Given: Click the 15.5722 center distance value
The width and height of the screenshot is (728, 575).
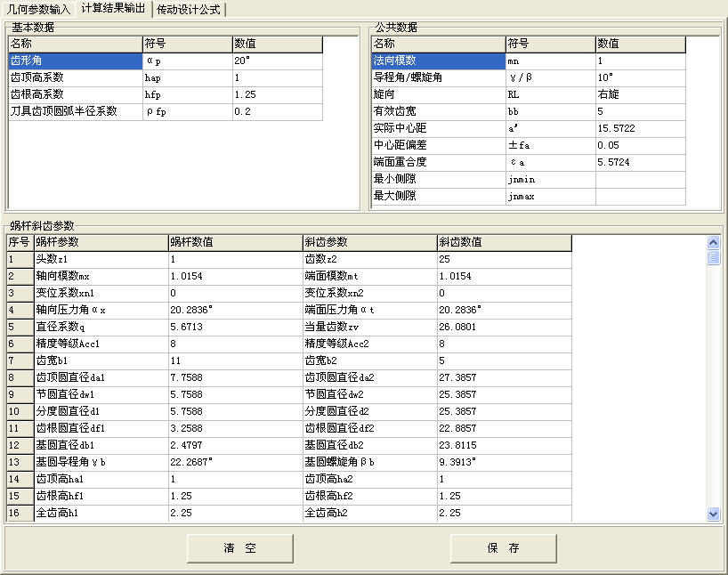Looking at the screenshot, I should pyautogui.click(x=641, y=129).
